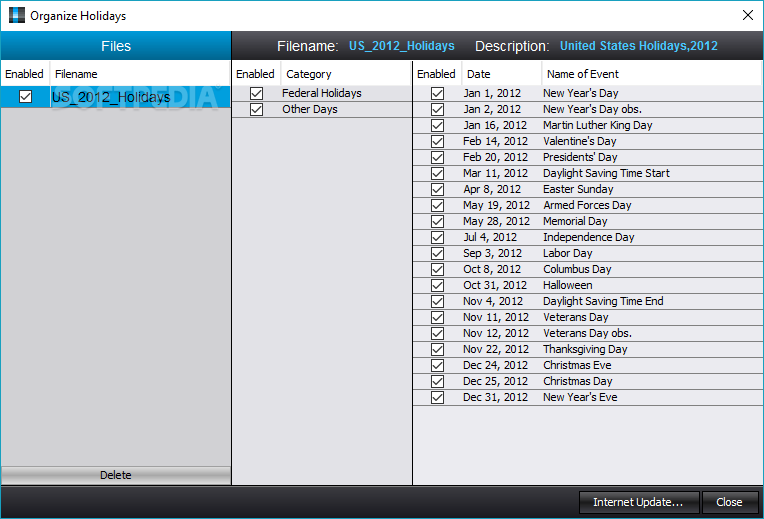Screen dimensions: 764x519
Task: Select the US_2012_Holidays file row
Action: coord(115,96)
